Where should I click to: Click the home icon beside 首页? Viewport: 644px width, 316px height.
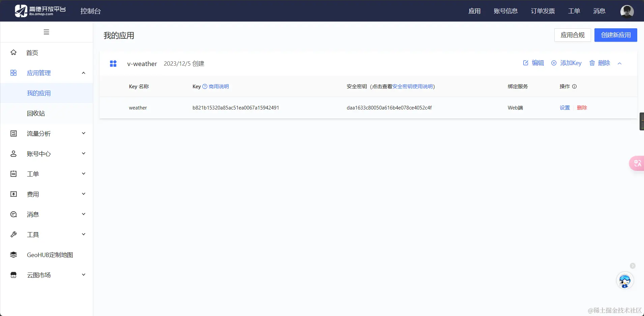pyautogui.click(x=13, y=53)
